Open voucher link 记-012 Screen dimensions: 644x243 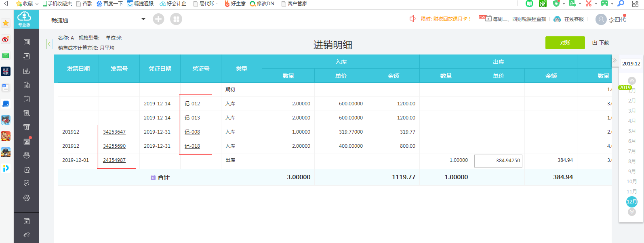(x=192, y=104)
